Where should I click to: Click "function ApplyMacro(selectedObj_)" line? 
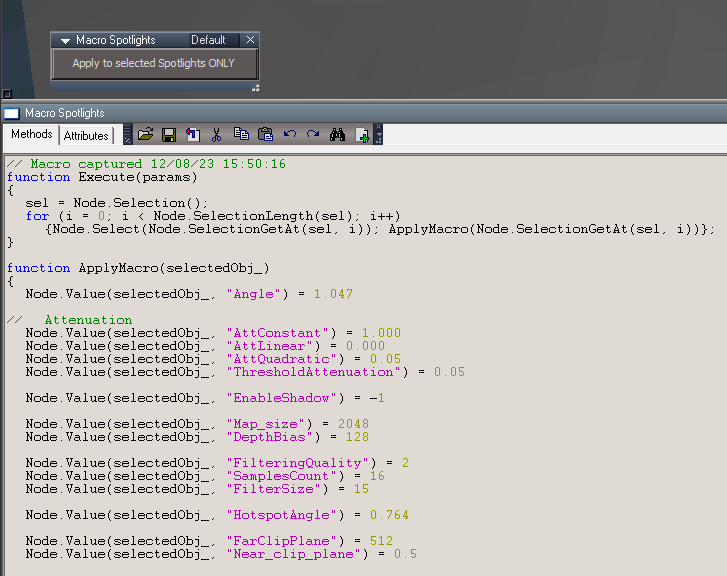click(138, 268)
